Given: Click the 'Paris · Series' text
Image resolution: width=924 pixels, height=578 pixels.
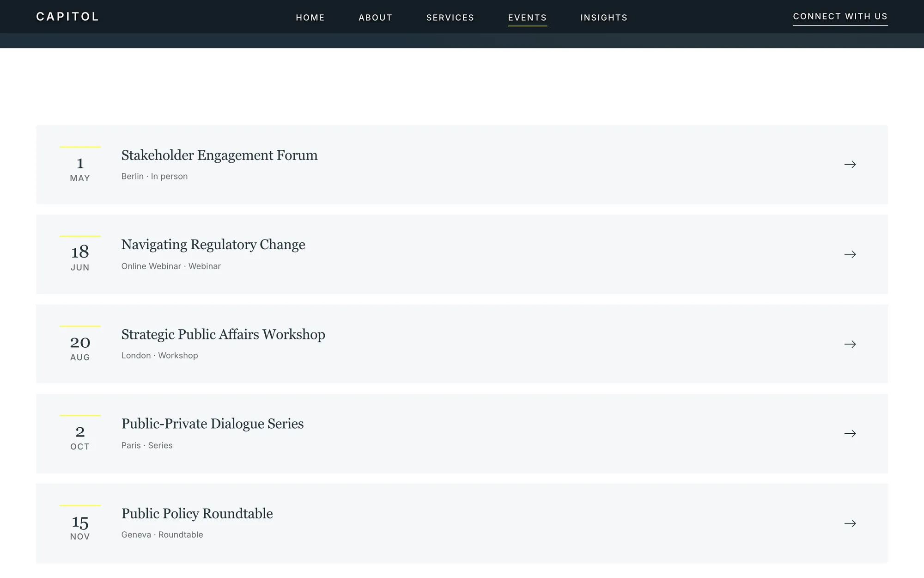Looking at the screenshot, I should [x=147, y=446].
